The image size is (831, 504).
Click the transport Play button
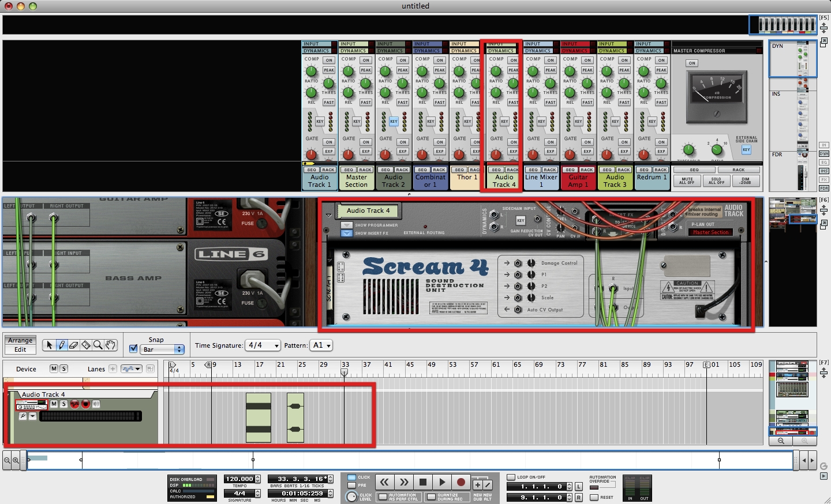pyautogui.click(x=442, y=482)
